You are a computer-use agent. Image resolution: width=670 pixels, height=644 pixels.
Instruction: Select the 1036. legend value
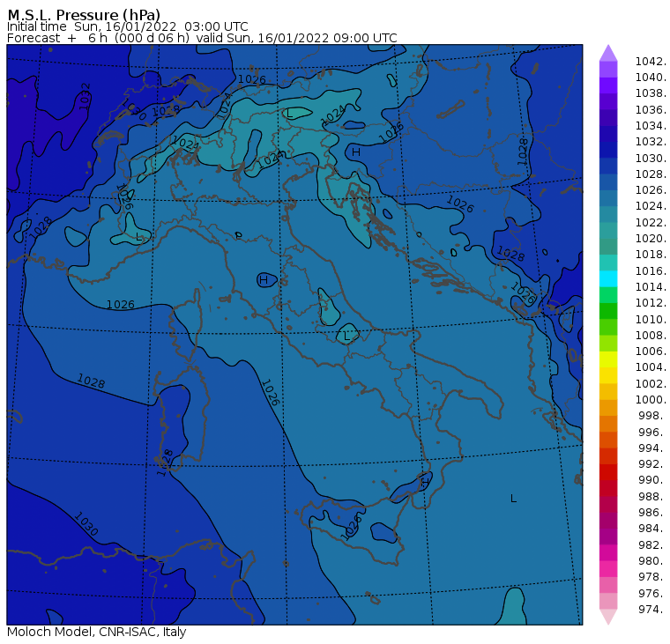651,110
